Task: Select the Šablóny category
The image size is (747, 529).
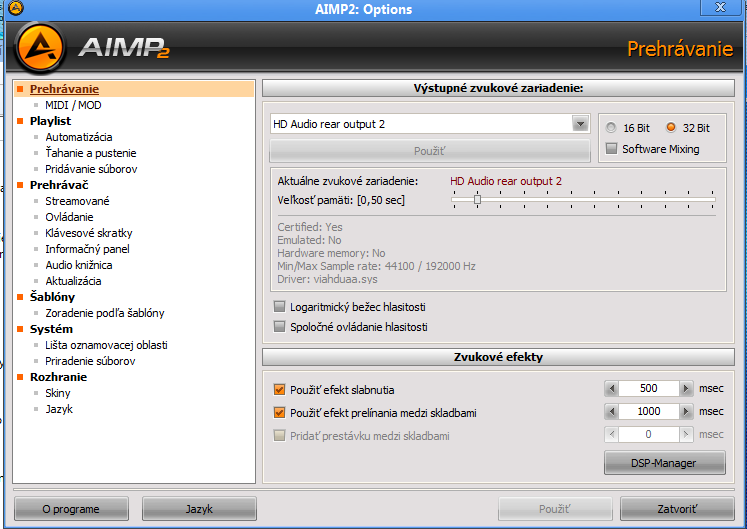Action: click(x=52, y=297)
